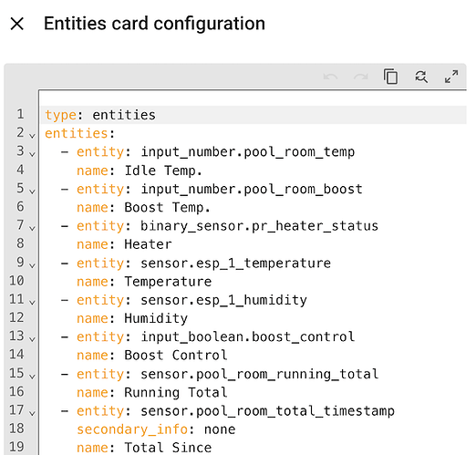Click the 'Heater' name value
Screen dimensions: 476x455
pos(149,244)
